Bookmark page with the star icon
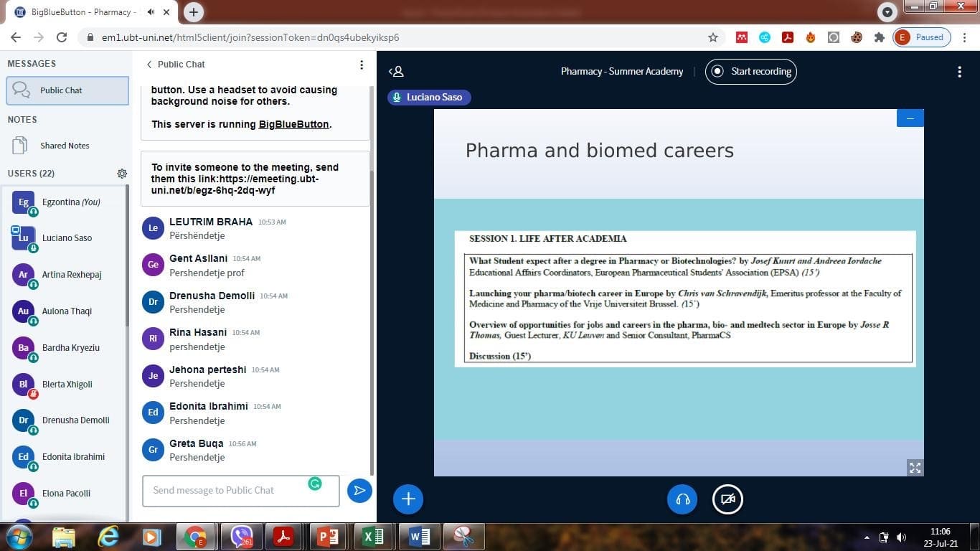This screenshot has width=980, height=551. pos(712,37)
